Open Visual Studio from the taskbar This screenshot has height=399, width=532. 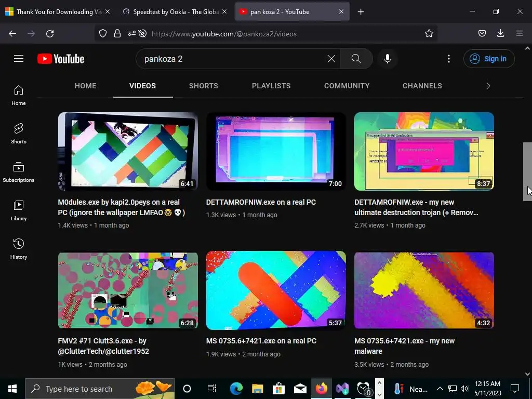tap(342, 389)
